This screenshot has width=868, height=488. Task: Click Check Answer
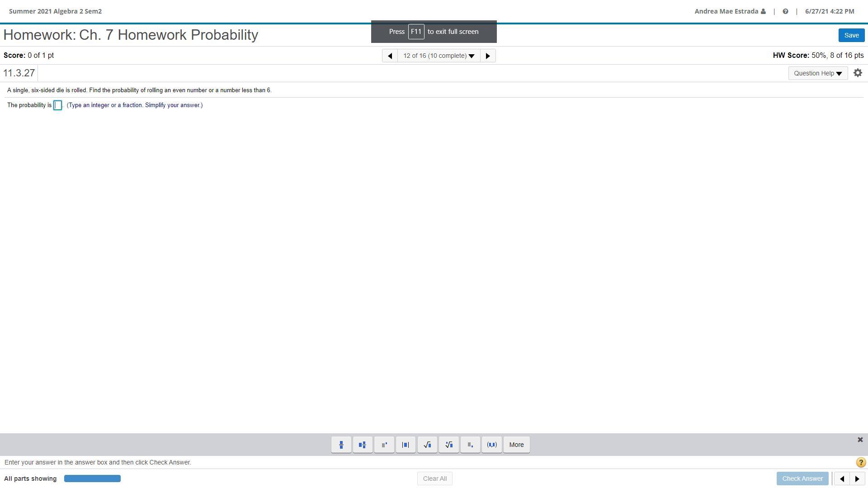(x=802, y=479)
